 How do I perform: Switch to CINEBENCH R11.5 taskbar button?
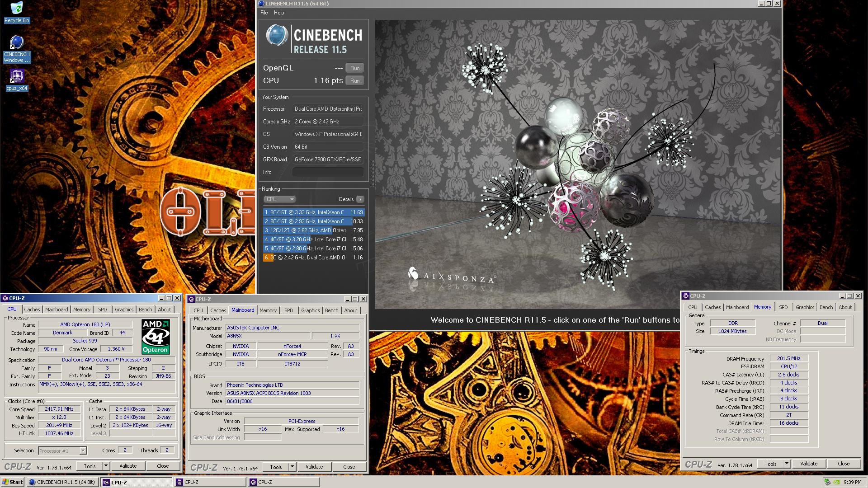[62, 482]
